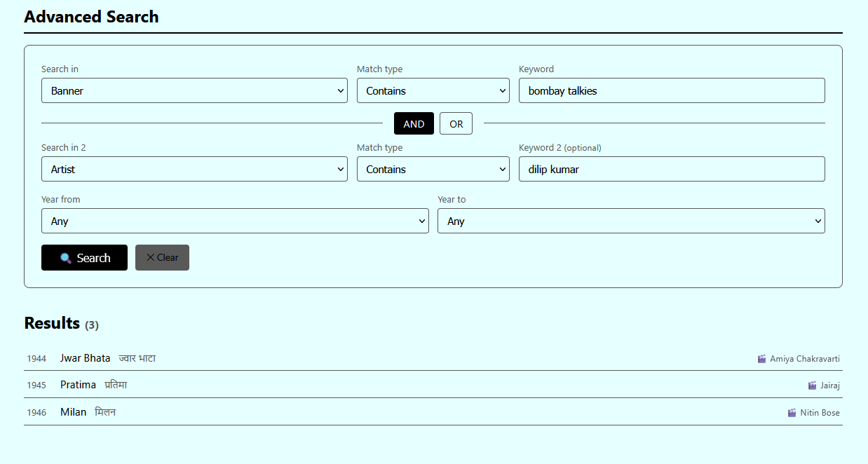The image size is (868, 464).
Task: Click the Year to label
Action: click(x=452, y=200)
